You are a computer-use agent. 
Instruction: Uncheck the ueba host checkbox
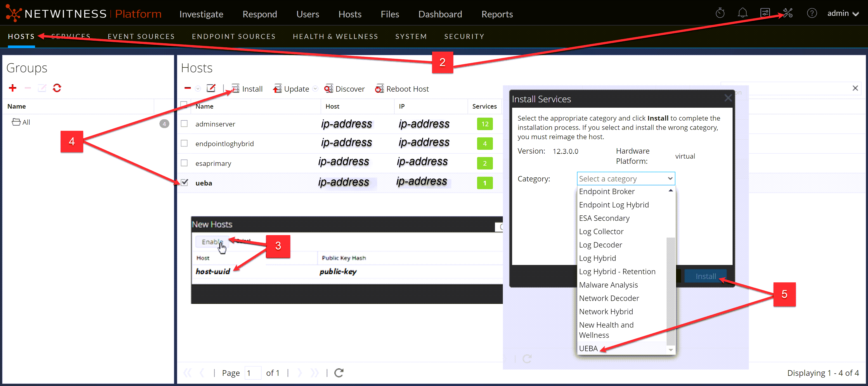coord(184,183)
